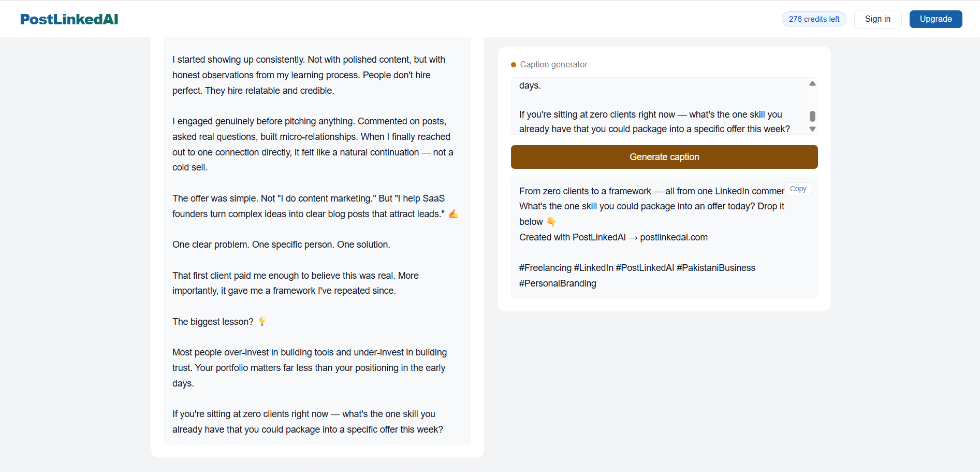Click inside the caption input text area
Viewport: 980px width, 472px height.
[x=659, y=106]
